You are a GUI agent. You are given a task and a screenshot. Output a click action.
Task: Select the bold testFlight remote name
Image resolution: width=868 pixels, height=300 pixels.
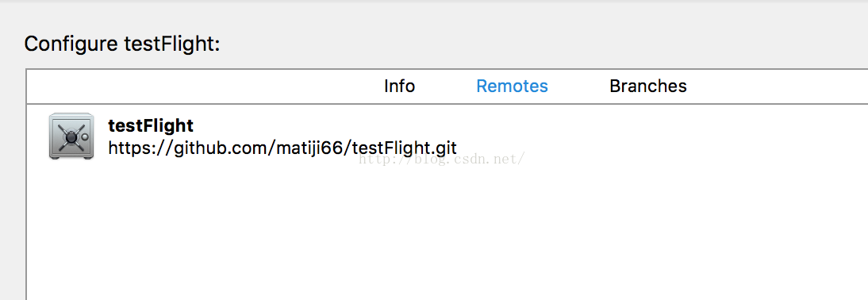tap(151, 125)
